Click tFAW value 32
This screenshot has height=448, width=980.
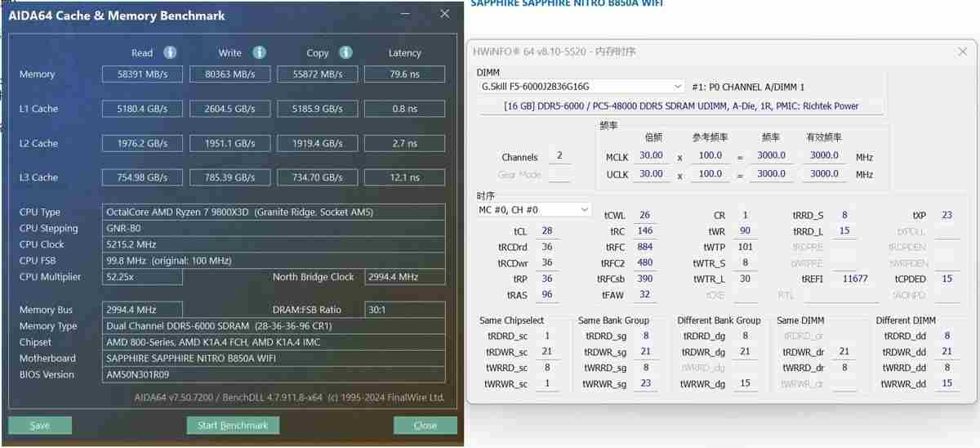coord(644,295)
